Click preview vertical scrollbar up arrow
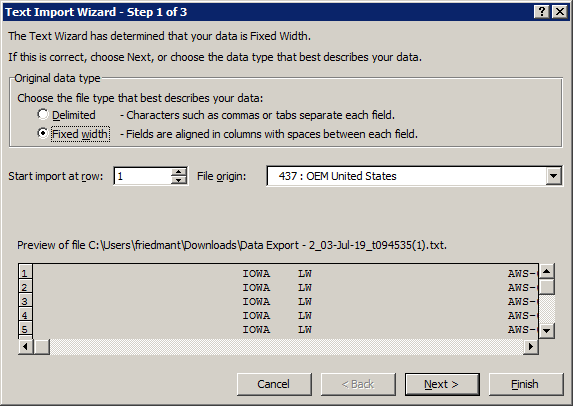Screen dimensions: 573x406 tap(547, 271)
